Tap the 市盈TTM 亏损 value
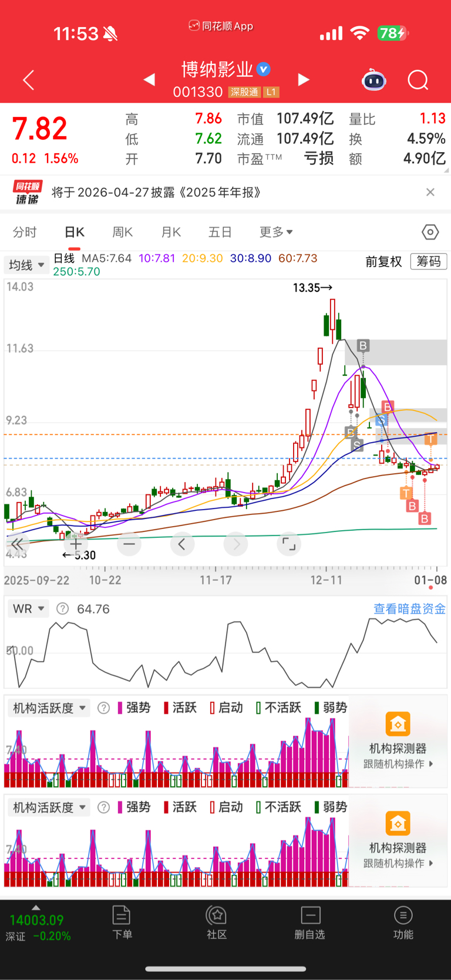The width and height of the screenshot is (451, 980). 319,159
